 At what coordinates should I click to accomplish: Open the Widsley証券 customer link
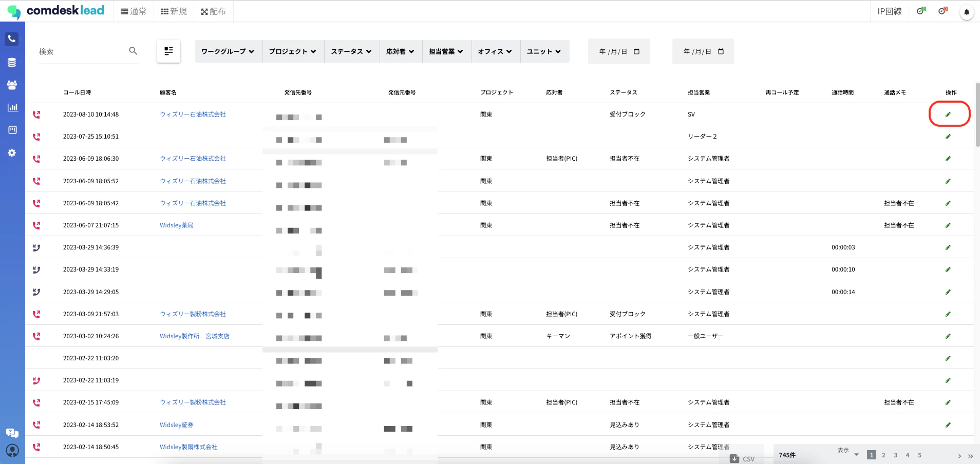pyautogui.click(x=177, y=425)
